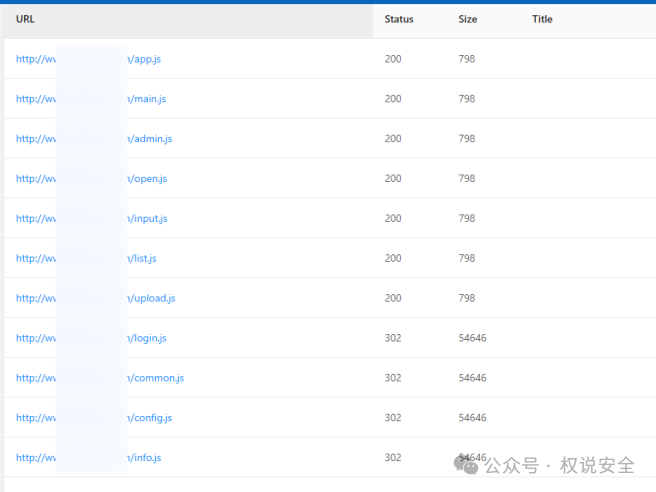656x492 pixels.
Task: Select status 200 in upload.js row
Action: click(393, 298)
